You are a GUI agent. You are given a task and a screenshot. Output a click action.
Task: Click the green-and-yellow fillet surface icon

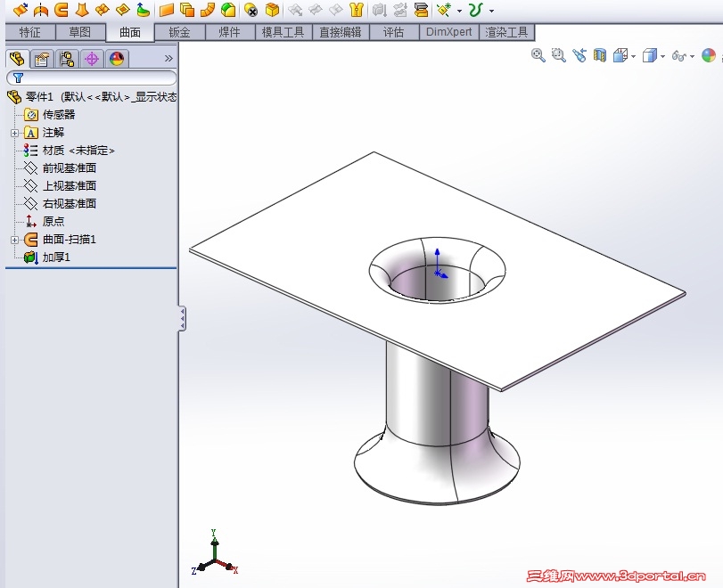(228, 9)
